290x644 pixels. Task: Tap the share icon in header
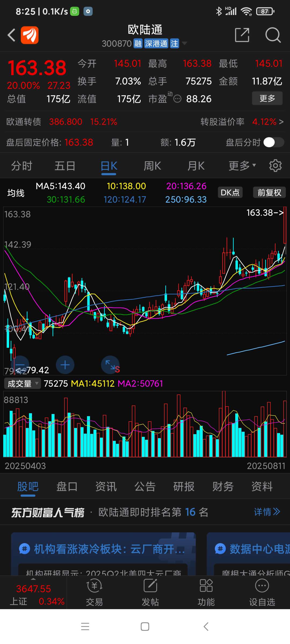point(242,35)
